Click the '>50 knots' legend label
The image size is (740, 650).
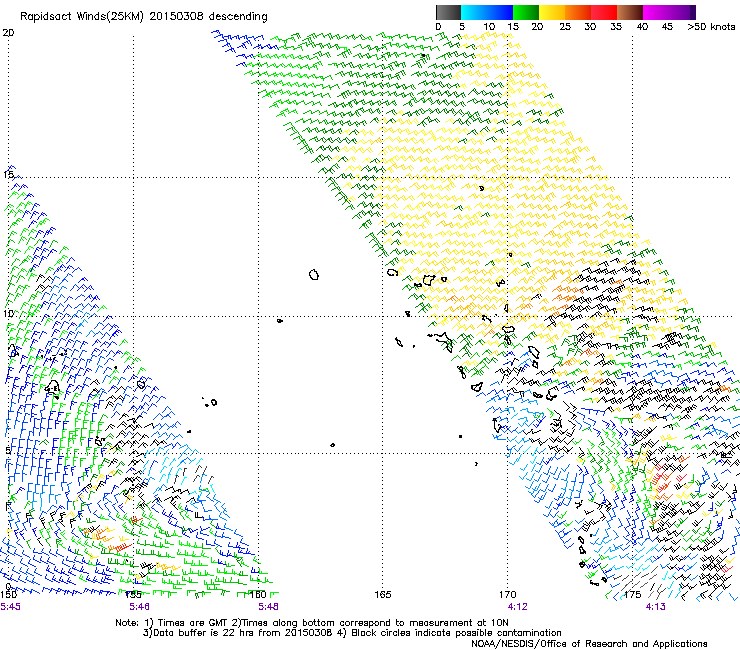[x=711, y=27]
